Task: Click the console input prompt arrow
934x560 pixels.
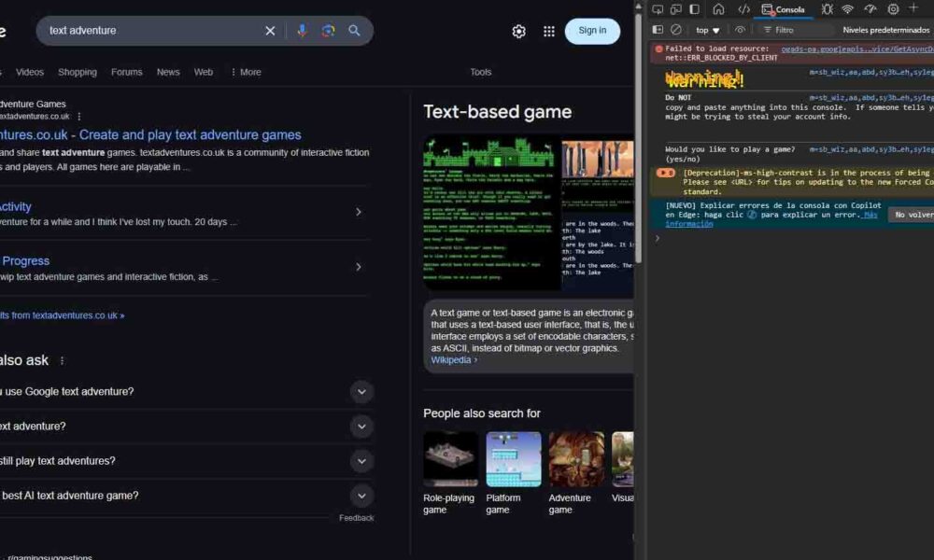Action: (658, 239)
